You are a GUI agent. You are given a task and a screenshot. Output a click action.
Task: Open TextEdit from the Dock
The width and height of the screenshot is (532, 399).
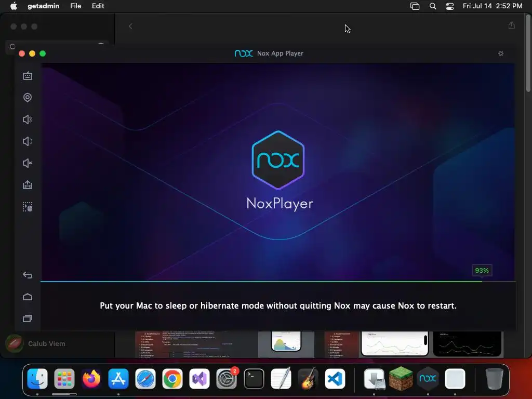tap(281, 378)
